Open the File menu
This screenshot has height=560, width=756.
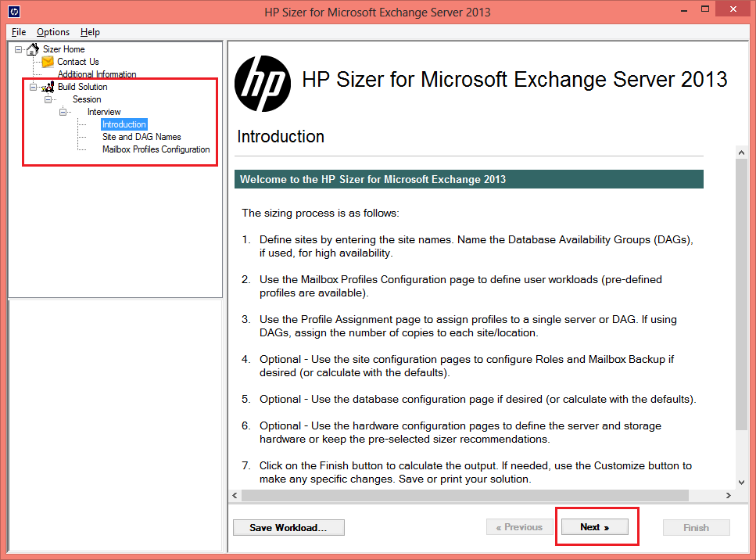(x=19, y=32)
